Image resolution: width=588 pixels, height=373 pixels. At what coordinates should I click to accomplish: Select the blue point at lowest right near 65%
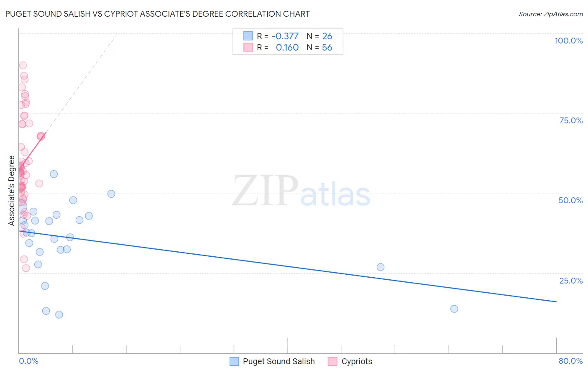(x=454, y=309)
